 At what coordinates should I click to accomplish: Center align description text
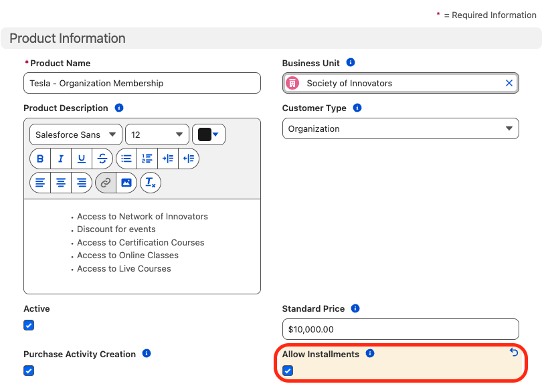click(x=61, y=183)
